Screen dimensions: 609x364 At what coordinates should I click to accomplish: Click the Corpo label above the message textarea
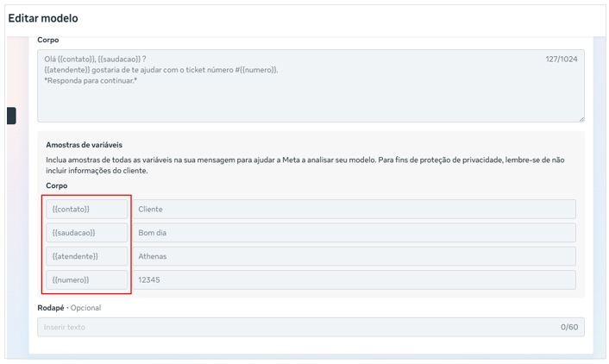[x=48, y=41]
